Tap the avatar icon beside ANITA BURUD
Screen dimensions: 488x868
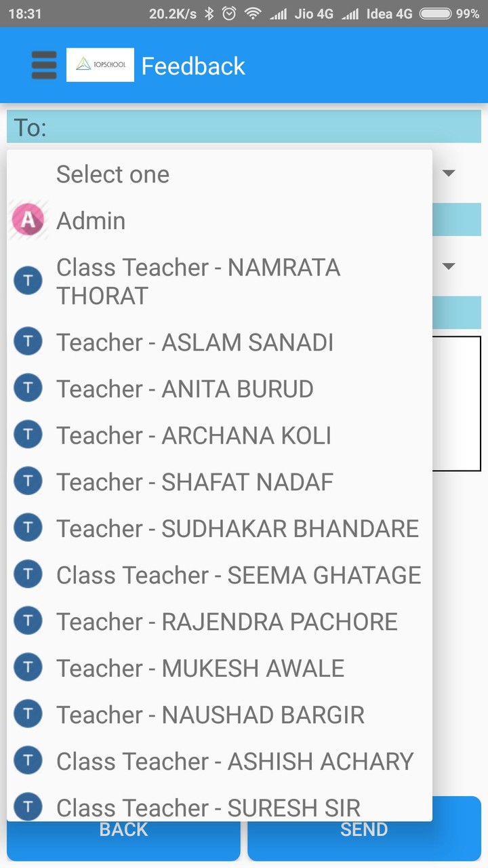pyautogui.click(x=28, y=389)
